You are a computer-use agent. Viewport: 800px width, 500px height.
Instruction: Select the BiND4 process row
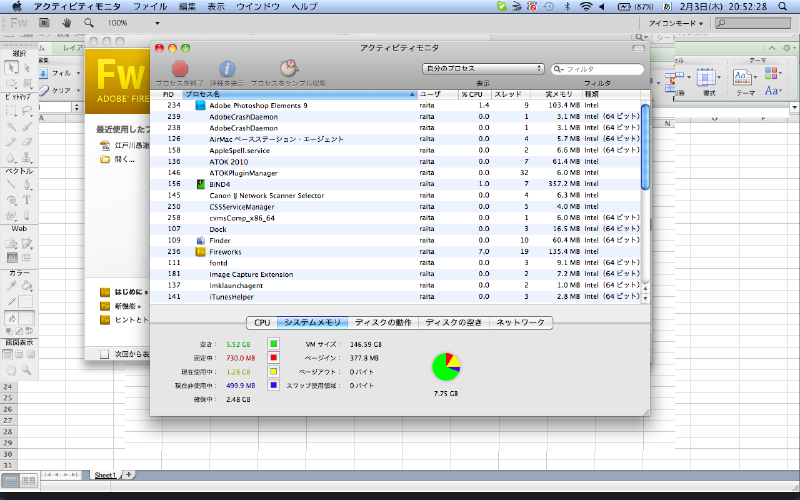[395, 184]
